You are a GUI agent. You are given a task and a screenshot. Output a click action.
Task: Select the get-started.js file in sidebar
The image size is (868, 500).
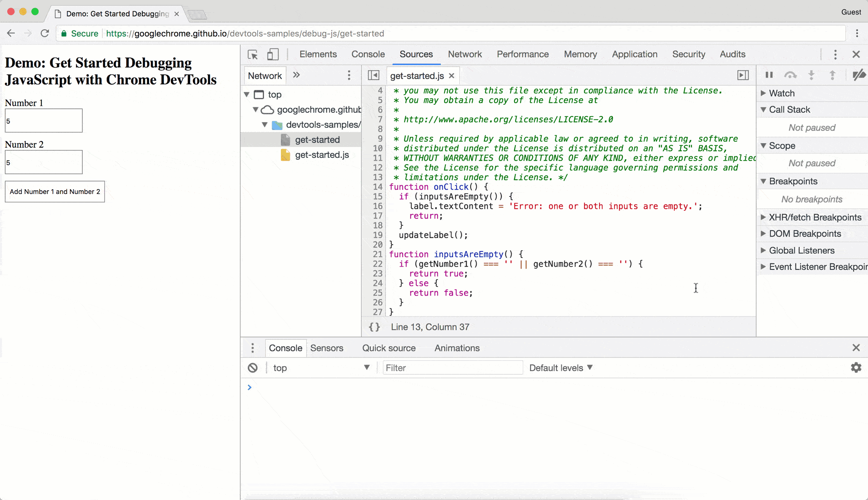tap(322, 154)
